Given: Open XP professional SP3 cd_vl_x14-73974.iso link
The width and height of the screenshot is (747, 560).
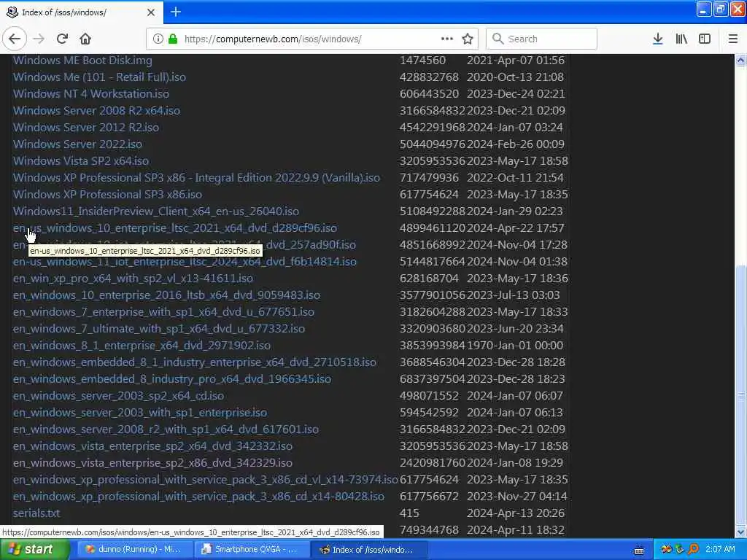Looking at the screenshot, I should [205, 480].
